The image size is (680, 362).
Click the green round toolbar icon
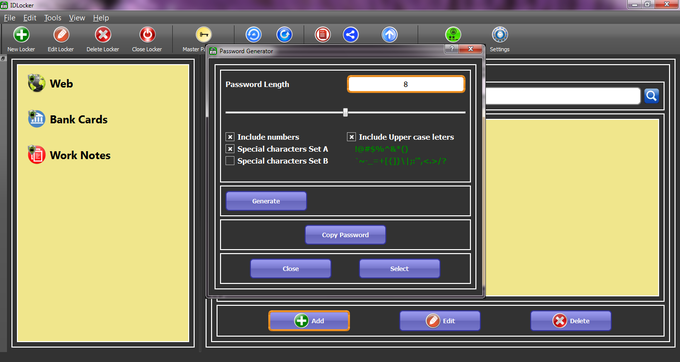(453, 35)
